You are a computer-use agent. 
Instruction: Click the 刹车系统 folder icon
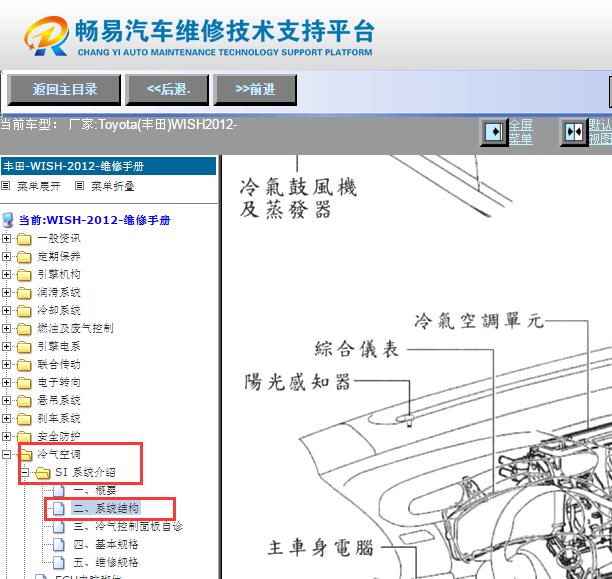click(x=24, y=419)
